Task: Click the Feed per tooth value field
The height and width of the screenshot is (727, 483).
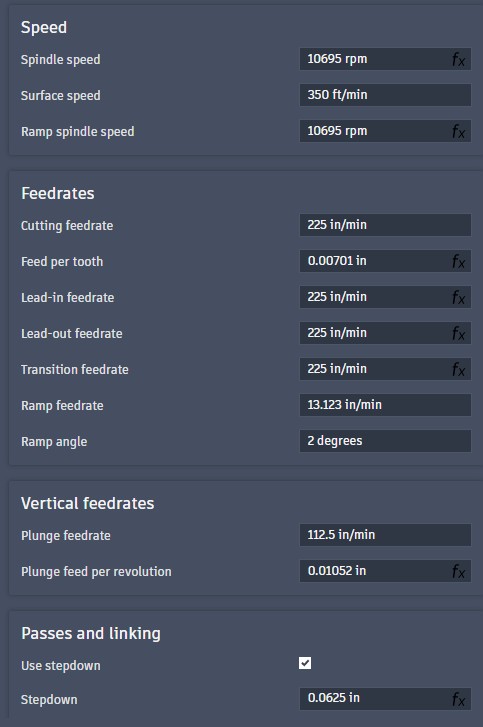Action: (375, 261)
